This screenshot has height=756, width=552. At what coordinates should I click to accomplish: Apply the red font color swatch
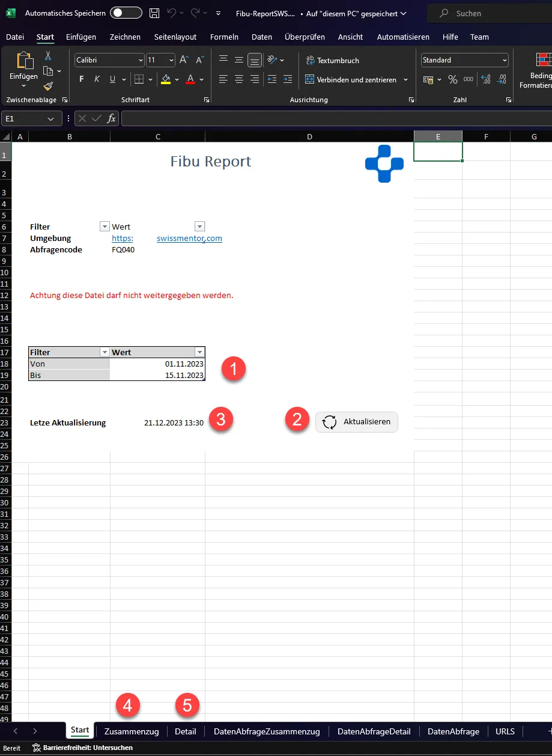click(x=190, y=79)
